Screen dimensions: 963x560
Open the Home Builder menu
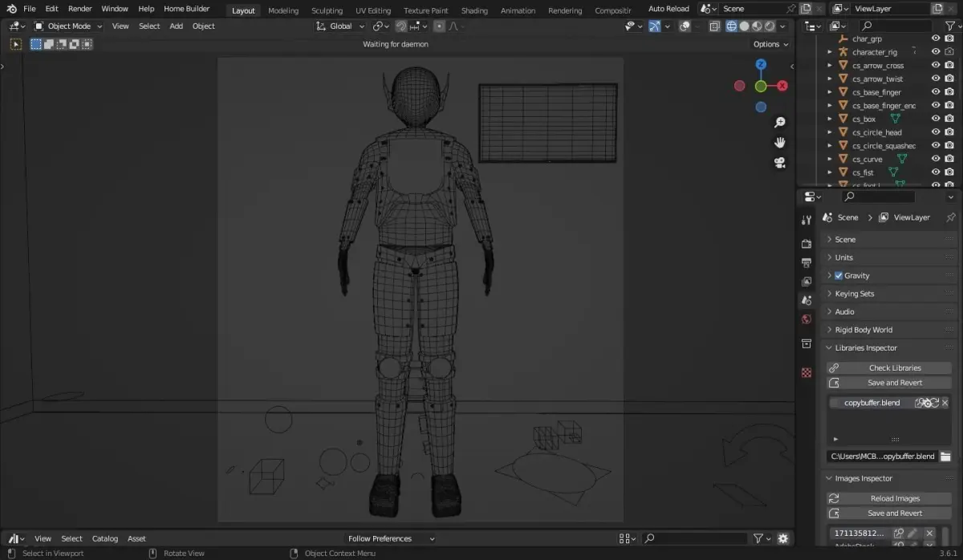187,9
